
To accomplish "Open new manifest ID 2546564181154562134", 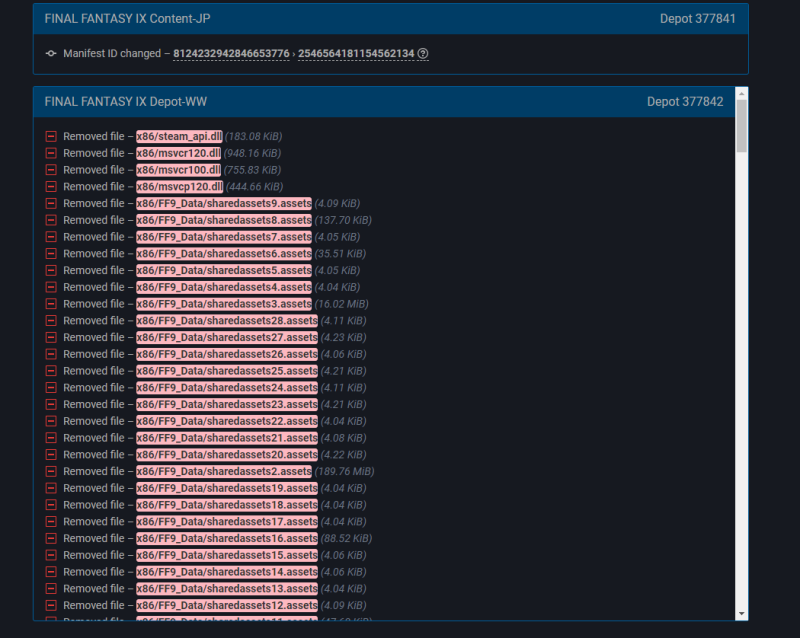I will [356, 54].
